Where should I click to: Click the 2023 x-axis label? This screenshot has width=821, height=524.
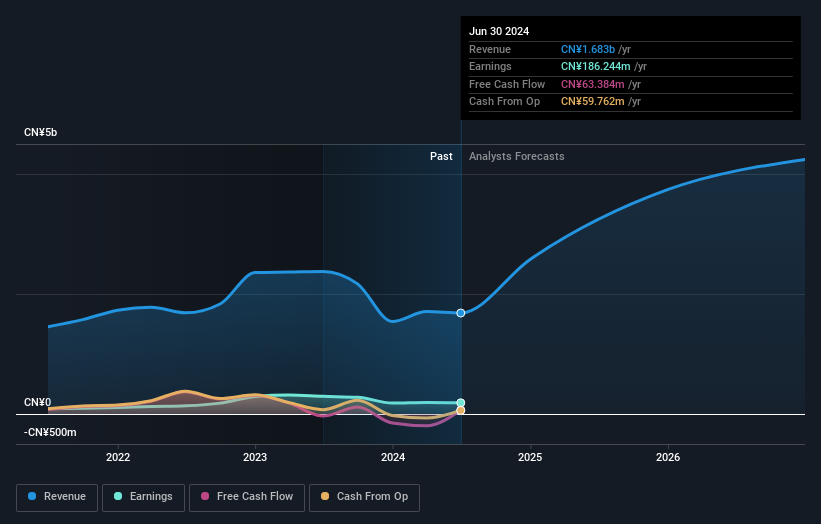[255, 457]
